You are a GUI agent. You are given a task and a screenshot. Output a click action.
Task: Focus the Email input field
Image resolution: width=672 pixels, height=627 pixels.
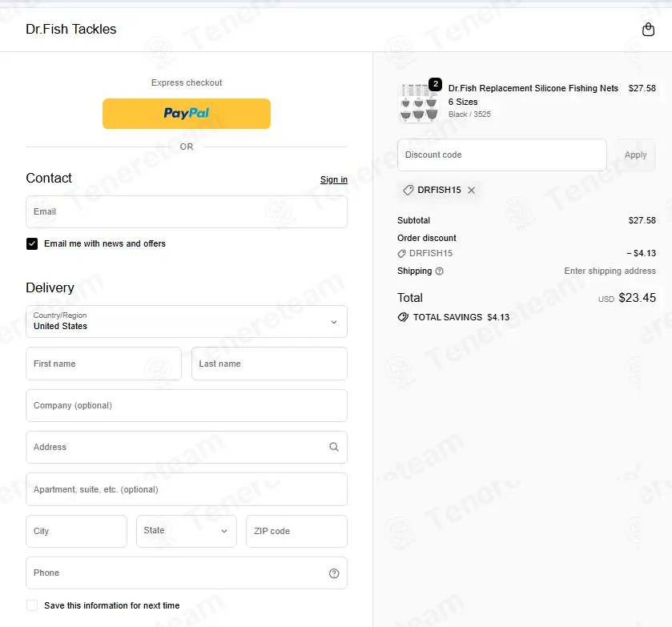click(x=187, y=211)
